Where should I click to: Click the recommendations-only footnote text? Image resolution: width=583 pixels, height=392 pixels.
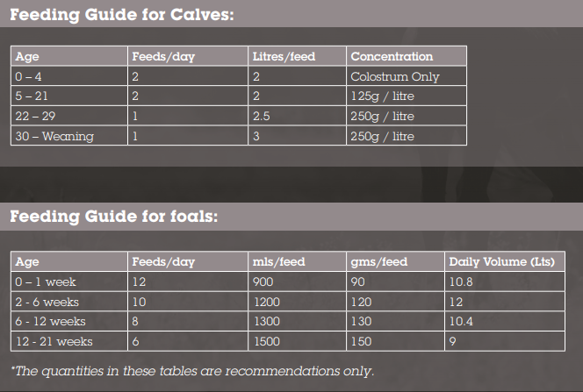pyautogui.click(x=192, y=371)
